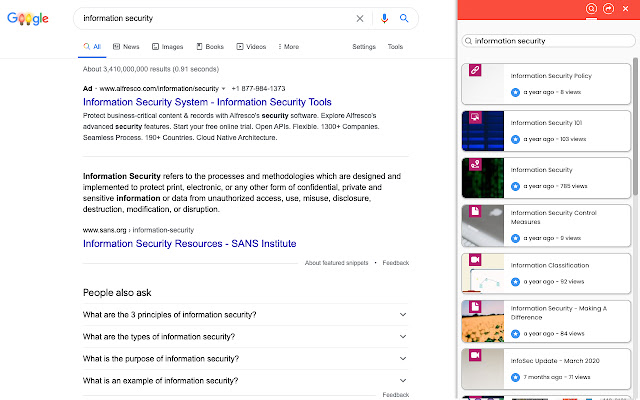Click the blue Google search magnifier
Screen dimensions: 640x400
[x=404, y=18]
